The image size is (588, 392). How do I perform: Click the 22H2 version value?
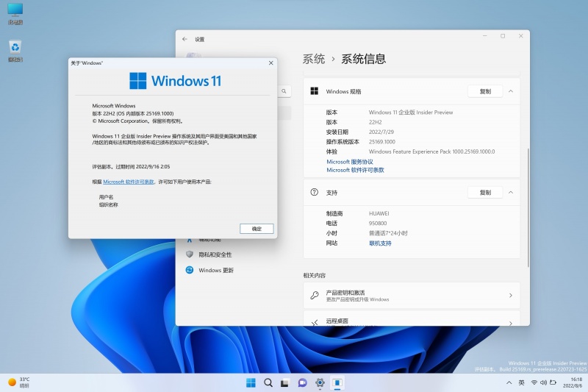pyautogui.click(x=376, y=122)
